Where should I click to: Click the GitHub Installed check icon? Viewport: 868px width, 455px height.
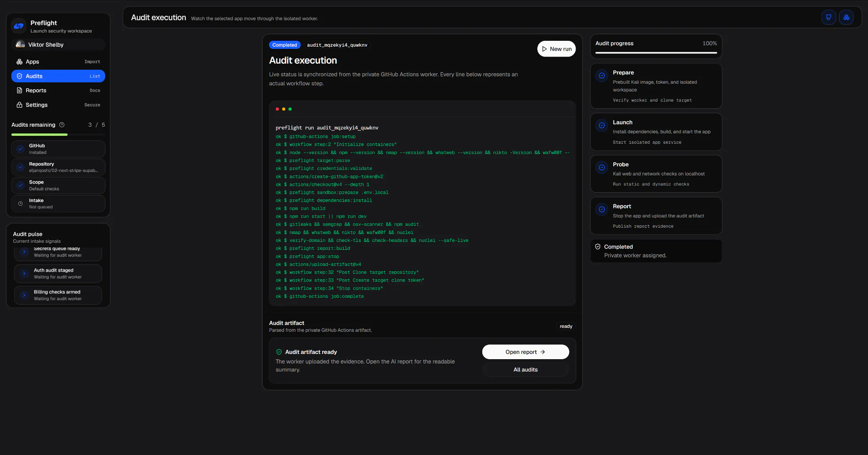coord(21,149)
